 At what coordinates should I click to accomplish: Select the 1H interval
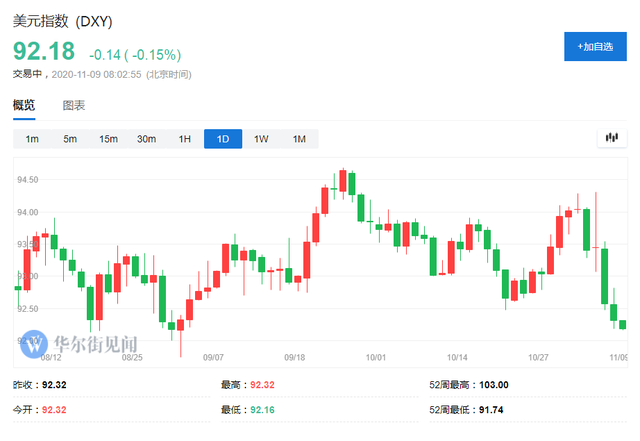[x=184, y=139]
